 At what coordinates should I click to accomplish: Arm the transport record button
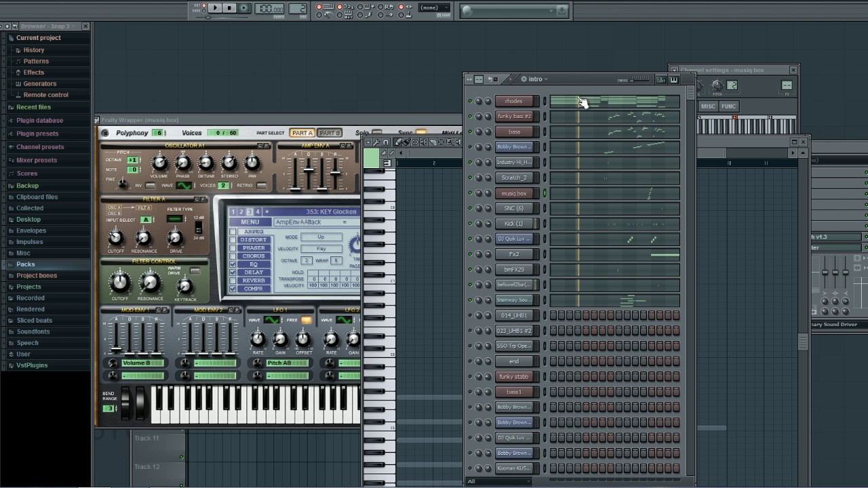tap(244, 8)
